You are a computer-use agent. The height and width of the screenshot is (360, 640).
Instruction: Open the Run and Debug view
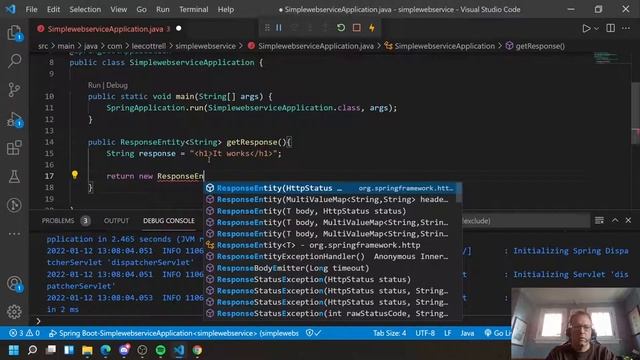(x=14, y=119)
